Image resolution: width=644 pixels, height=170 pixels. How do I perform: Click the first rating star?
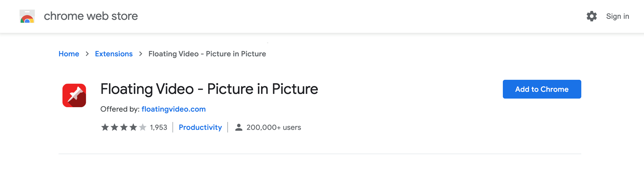pos(105,127)
